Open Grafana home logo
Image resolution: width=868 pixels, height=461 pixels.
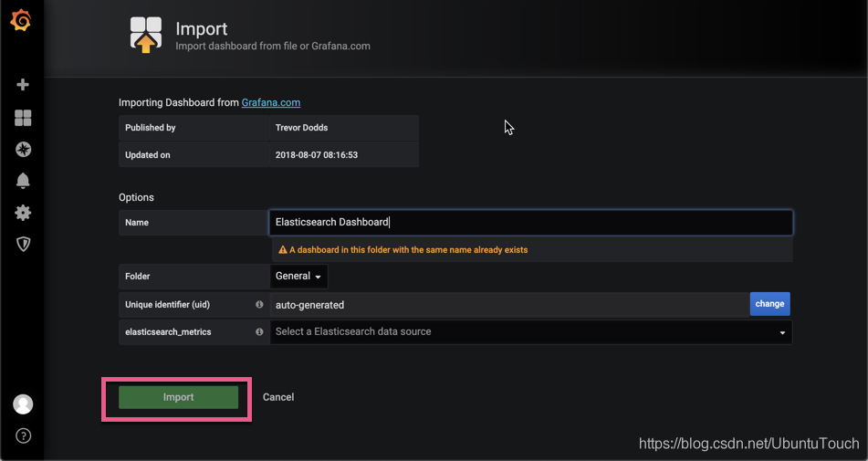(21, 20)
